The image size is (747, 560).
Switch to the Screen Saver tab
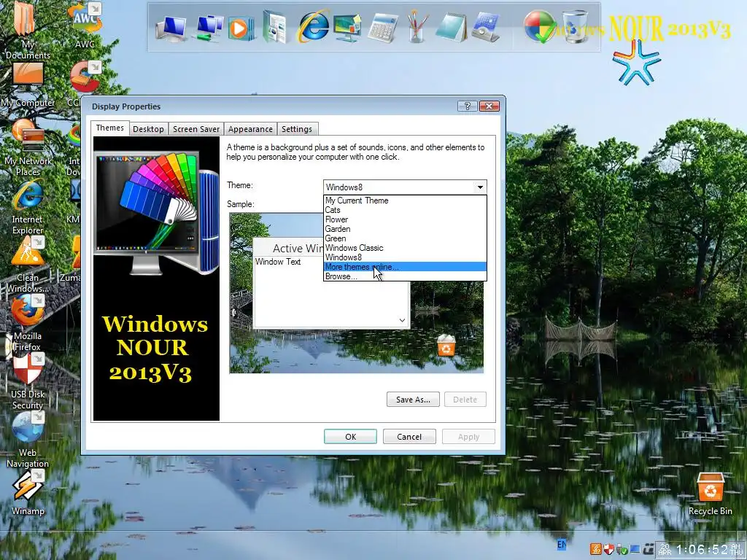tap(196, 129)
